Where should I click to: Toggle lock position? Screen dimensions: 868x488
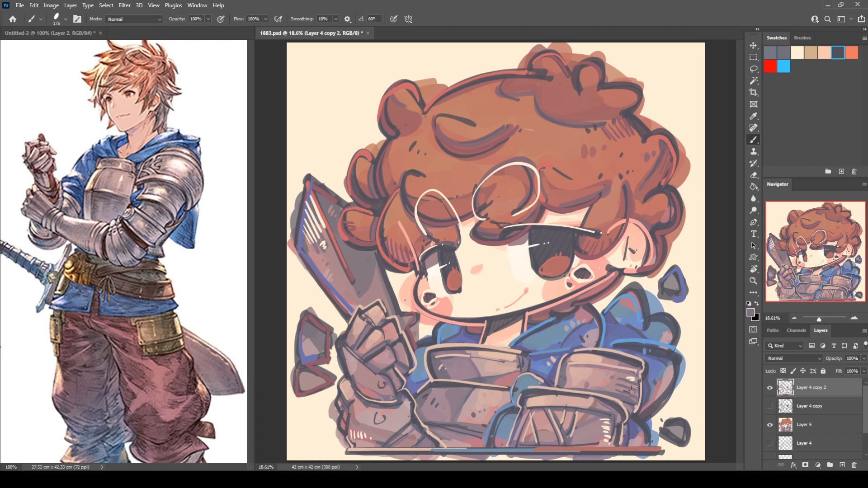click(803, 371)
